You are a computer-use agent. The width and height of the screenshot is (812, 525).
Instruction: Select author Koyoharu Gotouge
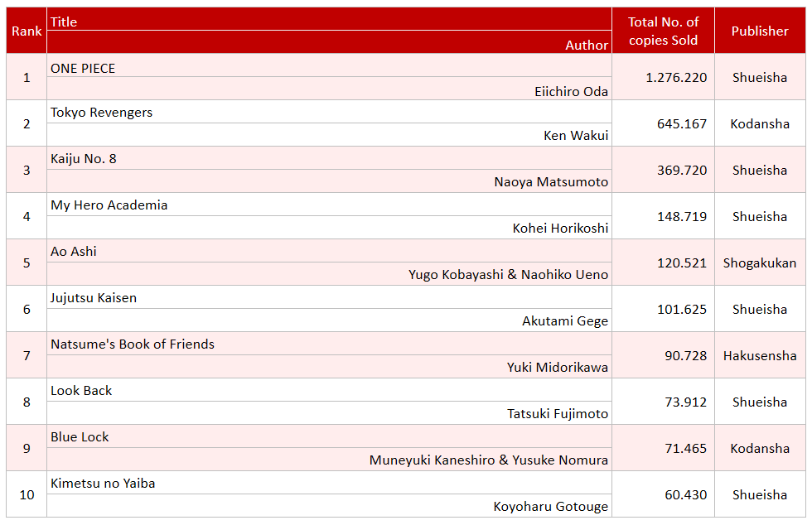pos(550,506)
